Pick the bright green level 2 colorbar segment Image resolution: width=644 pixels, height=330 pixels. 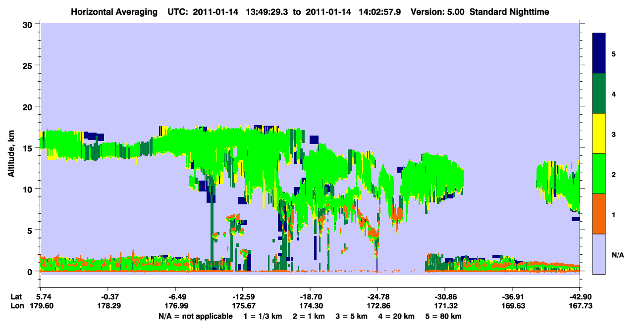pyautogui.click(x=599, y=174)
